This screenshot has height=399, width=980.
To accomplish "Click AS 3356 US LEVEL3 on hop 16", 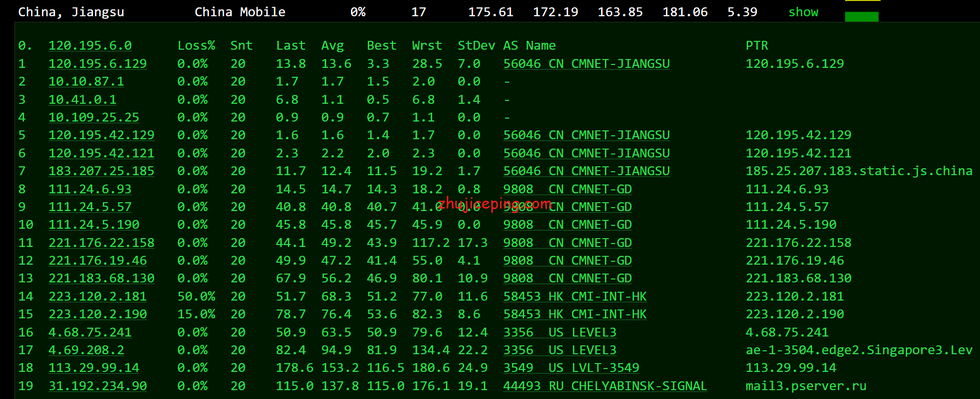I will pyautogui.click(x=560, y=333).
